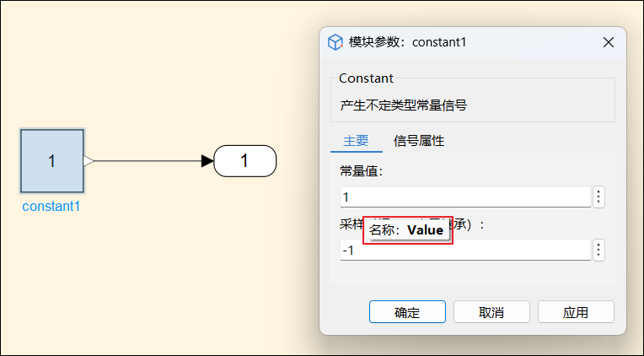The image size is (644, 356).
Task: Focus the 常量值 input field
Action: (465, 197)
